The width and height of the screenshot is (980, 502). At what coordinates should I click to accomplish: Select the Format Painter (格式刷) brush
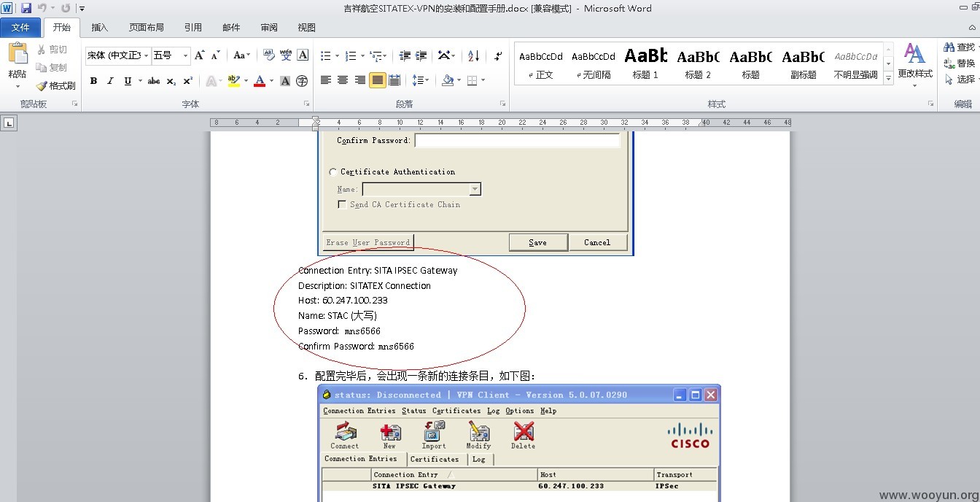42,85
